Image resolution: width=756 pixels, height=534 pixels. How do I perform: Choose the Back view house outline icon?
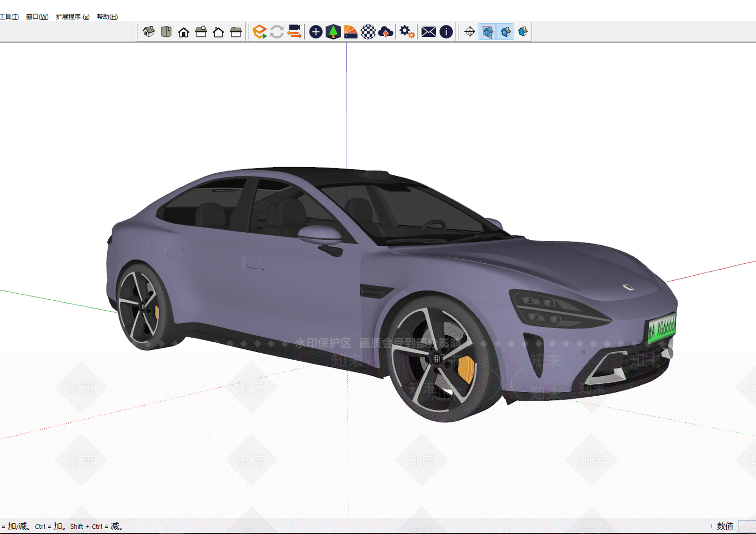[x=218, y=32]
